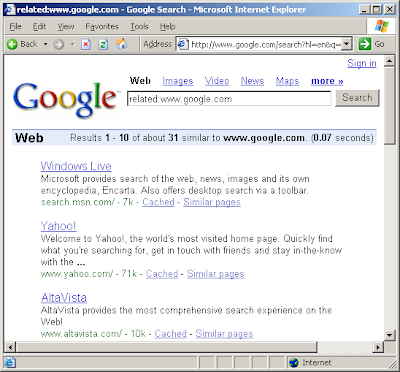
Task: Click the Web heading in results bar
Action: [29, 138]
